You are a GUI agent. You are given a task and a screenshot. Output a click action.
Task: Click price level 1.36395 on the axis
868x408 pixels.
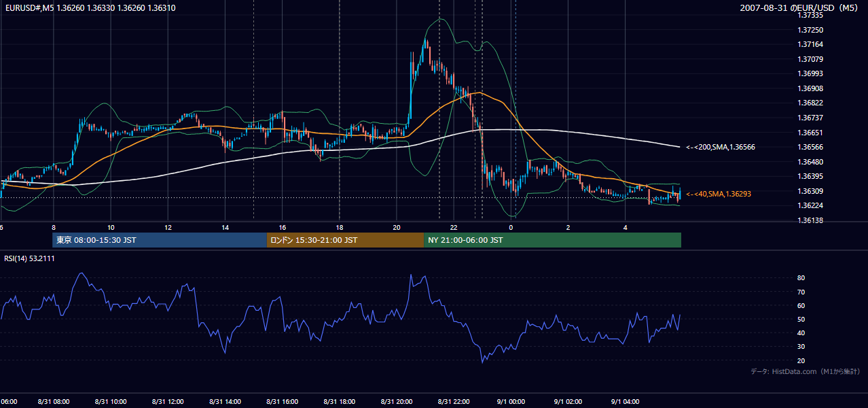(x=810, y=176)
